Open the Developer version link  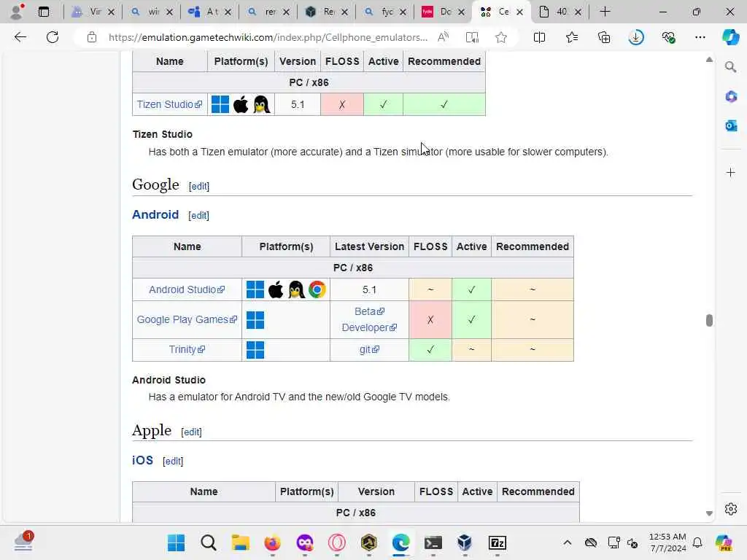(369, 327)
